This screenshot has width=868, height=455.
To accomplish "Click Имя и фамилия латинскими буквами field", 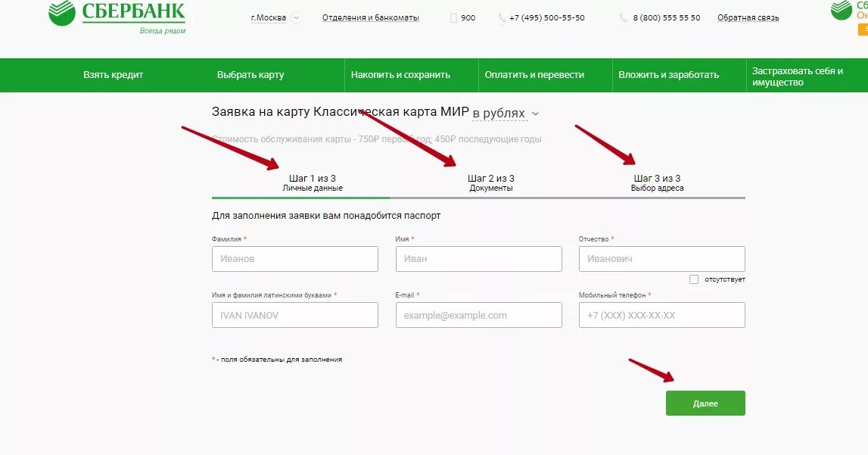I will (295, 315).
